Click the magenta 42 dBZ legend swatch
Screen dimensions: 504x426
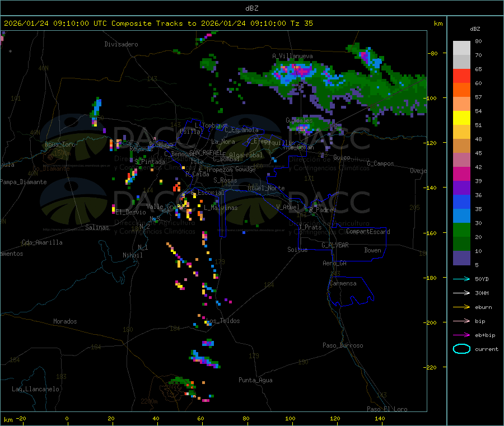coord(461,174)
